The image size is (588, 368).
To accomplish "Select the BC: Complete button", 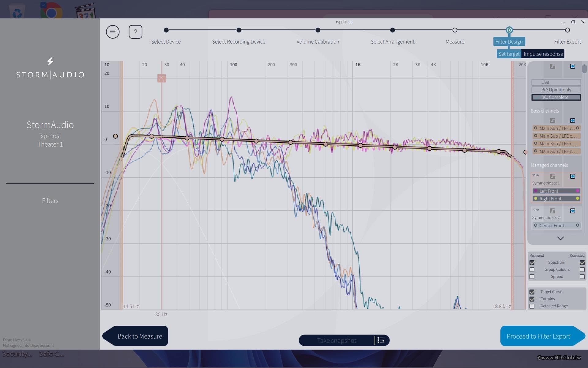I will click(556, 97).
